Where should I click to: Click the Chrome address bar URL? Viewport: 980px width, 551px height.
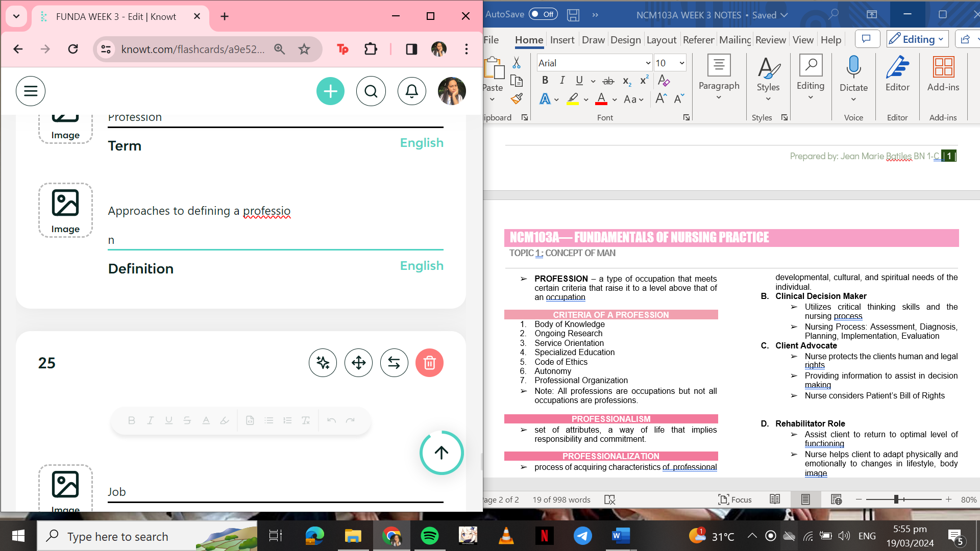point(193,49)
